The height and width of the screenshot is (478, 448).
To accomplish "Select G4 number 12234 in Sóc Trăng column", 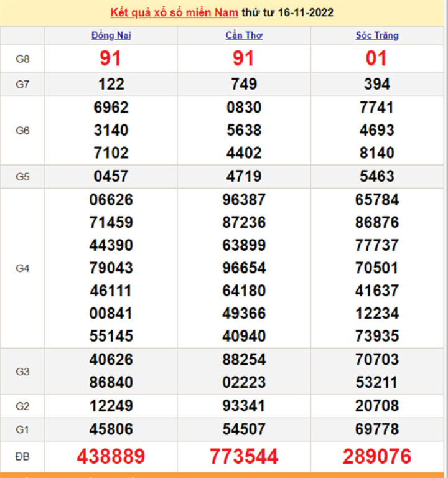I will [376, 313].
